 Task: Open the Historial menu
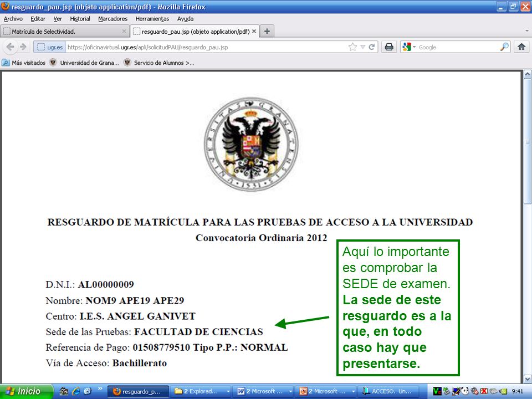coord(80,19)
